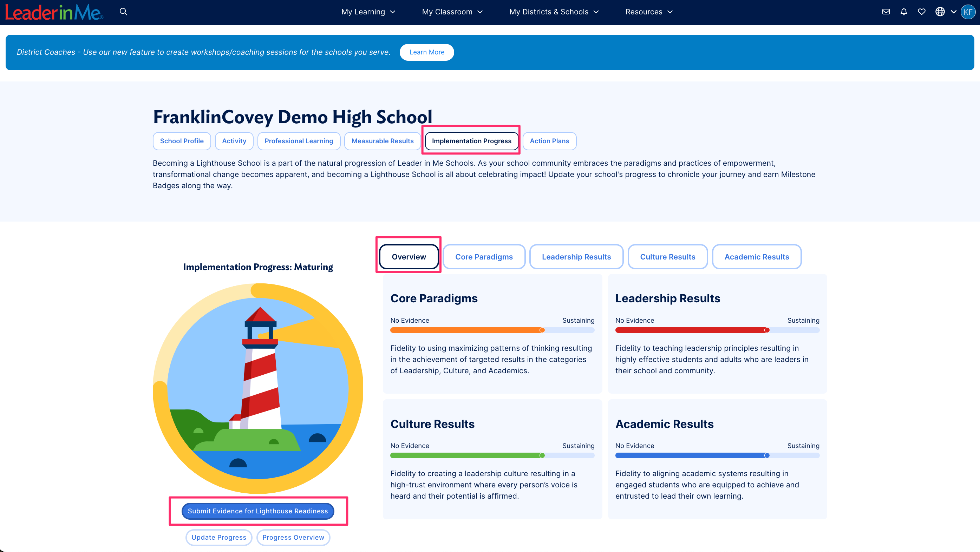
Task: Open the Core Paradigms sub-tab
Action: pos(484,257)
